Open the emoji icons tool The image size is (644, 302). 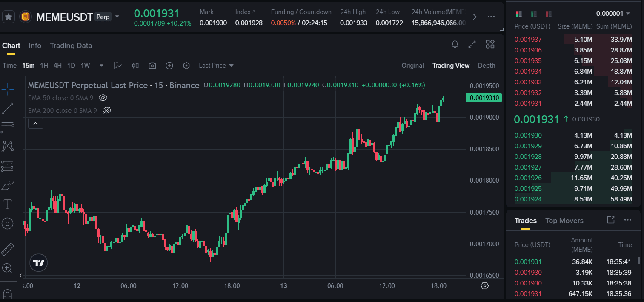8,223
